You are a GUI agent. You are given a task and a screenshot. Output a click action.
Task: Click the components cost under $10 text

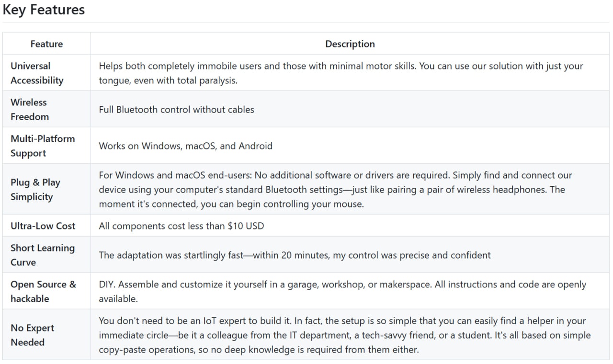coord(181,226)
